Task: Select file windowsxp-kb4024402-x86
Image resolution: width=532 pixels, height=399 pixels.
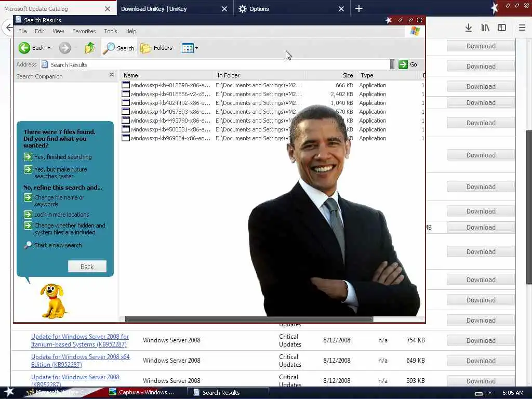Action: (x=166, y=103)
